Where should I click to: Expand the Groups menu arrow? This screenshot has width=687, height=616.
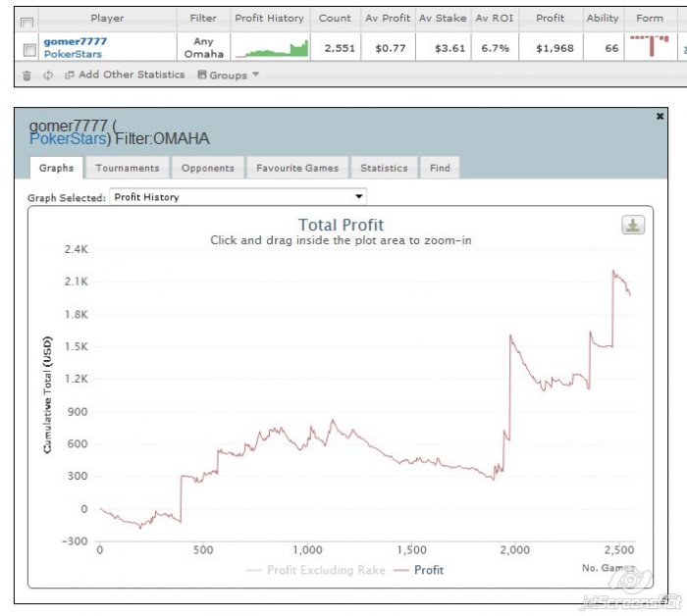point(256,75)
